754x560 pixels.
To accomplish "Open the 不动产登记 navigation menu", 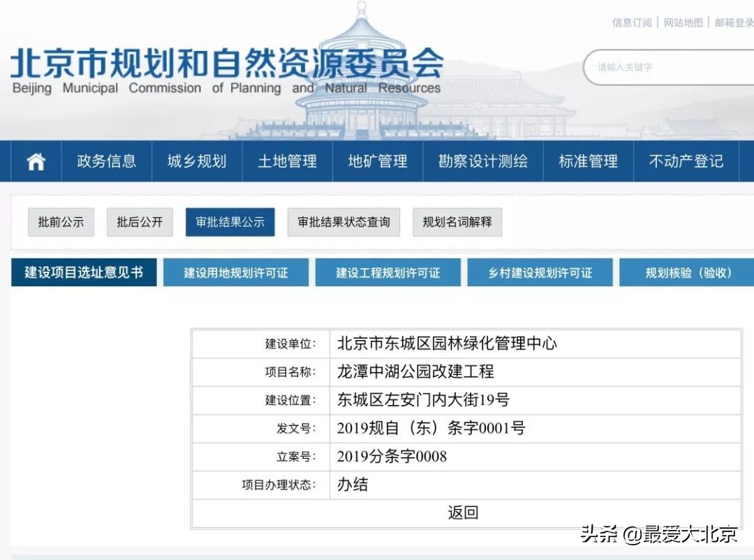I will (685, 161).
